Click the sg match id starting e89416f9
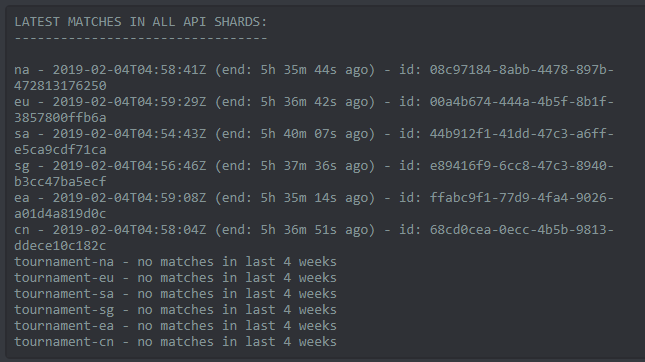The image size is (645, 362). [522, 166]
